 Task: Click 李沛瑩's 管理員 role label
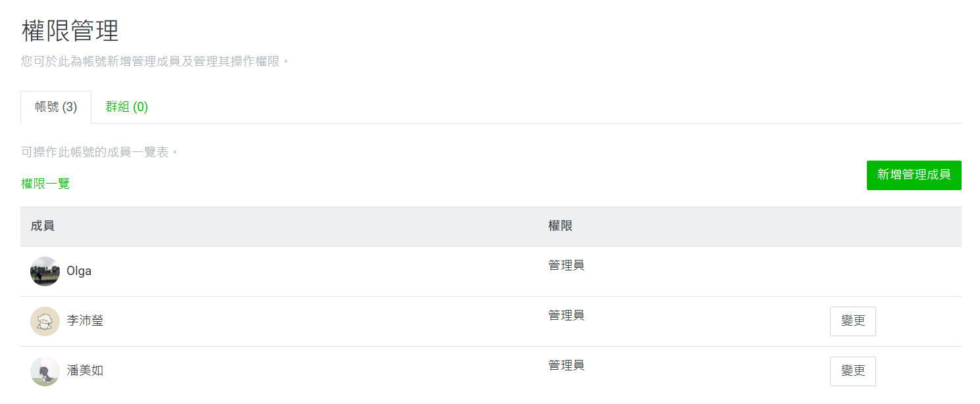[566, 315]
